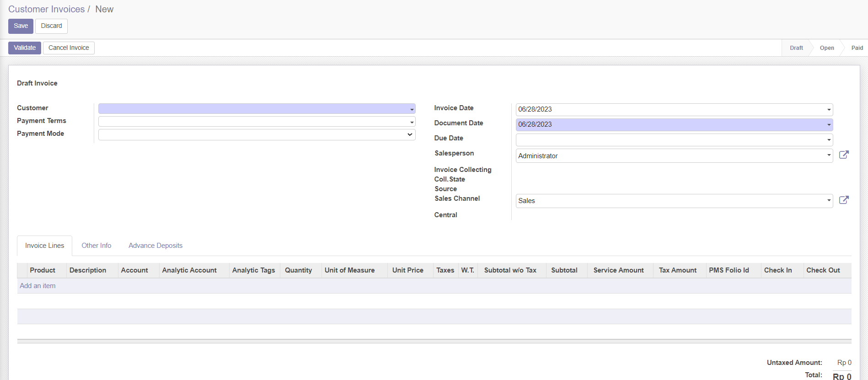The width and height of the screenshot is (868, 380).
Task: Select the Open status stage
Action: [827, 48]
